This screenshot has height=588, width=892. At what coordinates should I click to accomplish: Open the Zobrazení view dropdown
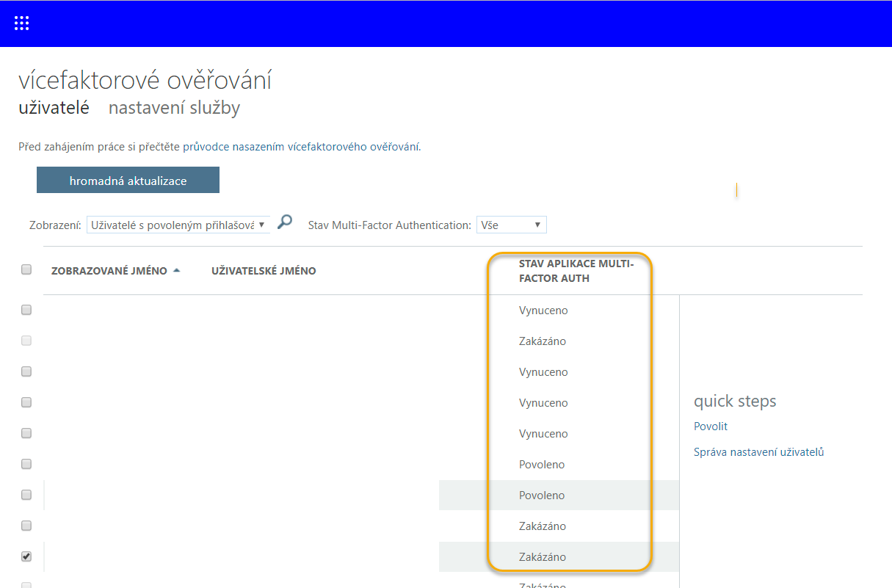178,225
